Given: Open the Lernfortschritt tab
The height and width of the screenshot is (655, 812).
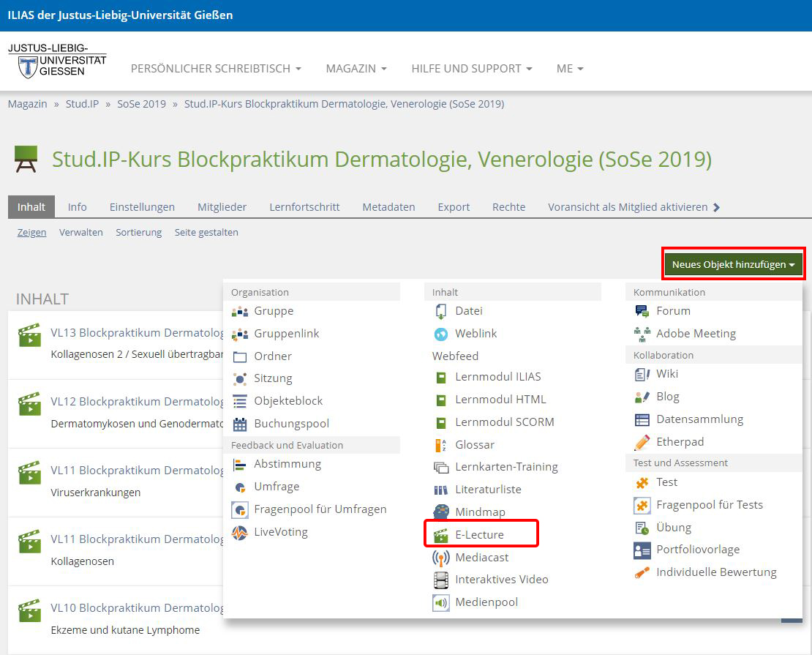Looking at the screenshot, I should (x=304, y=207).
